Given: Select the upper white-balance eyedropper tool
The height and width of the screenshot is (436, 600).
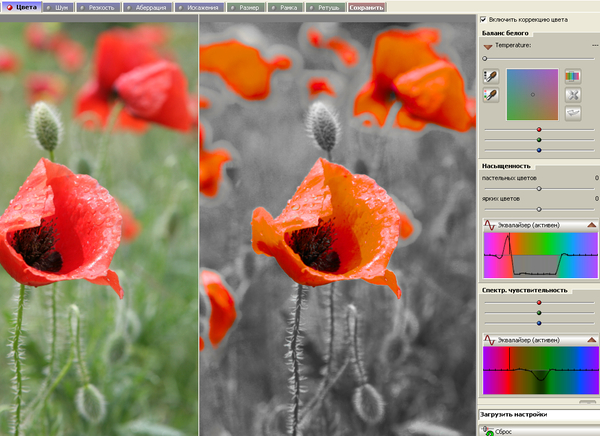Looking at the screenshot, I should [491, 77].
